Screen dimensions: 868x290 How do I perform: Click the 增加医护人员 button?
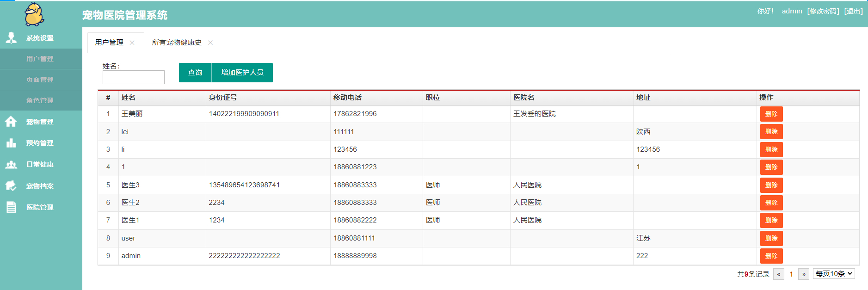tap(242, 73)
